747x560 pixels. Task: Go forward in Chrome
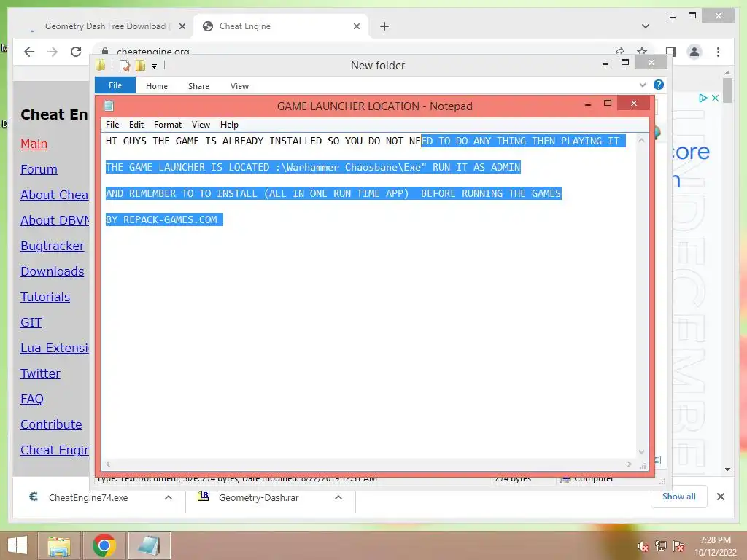click(53, 52)
